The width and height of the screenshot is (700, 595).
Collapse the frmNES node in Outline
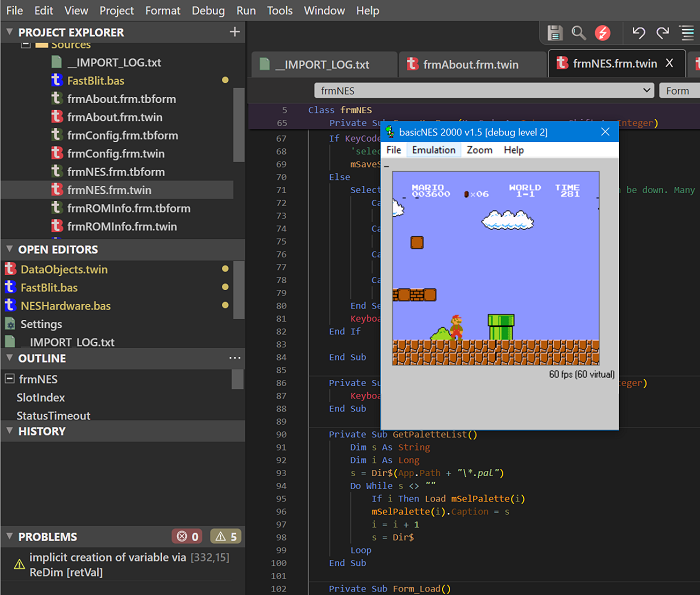(9, 379)
